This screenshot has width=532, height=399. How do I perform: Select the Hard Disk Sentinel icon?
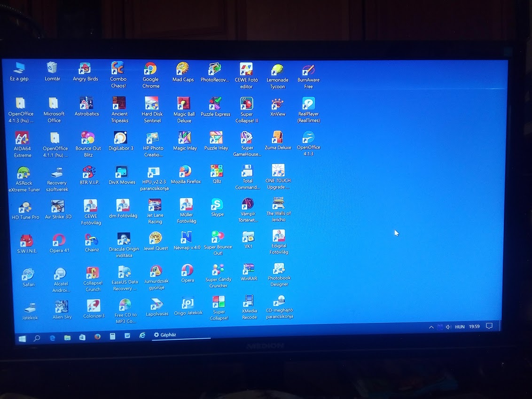click(x=152, y=110)
